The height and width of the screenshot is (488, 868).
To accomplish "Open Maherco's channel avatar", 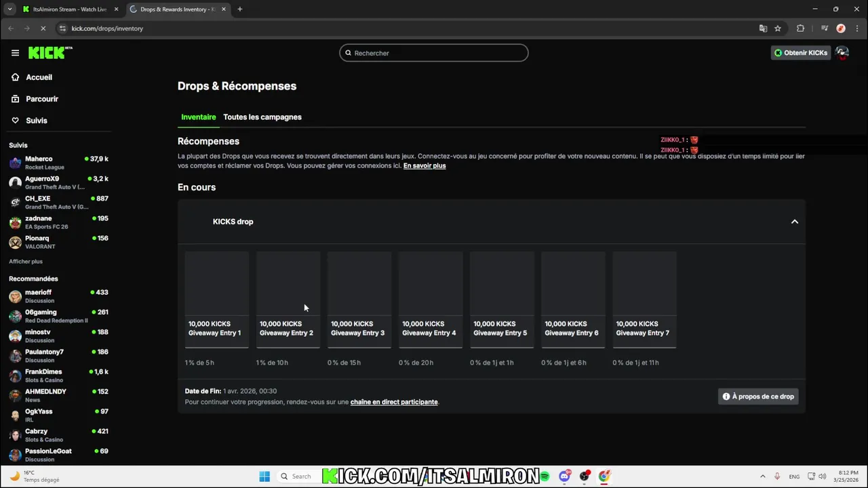I will (15, 163).
